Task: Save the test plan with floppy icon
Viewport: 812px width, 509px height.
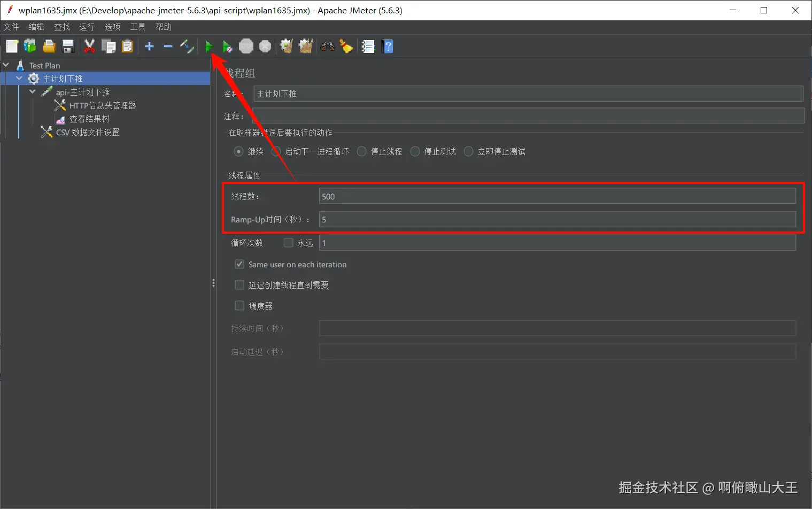Action: [x=68, y=47]
